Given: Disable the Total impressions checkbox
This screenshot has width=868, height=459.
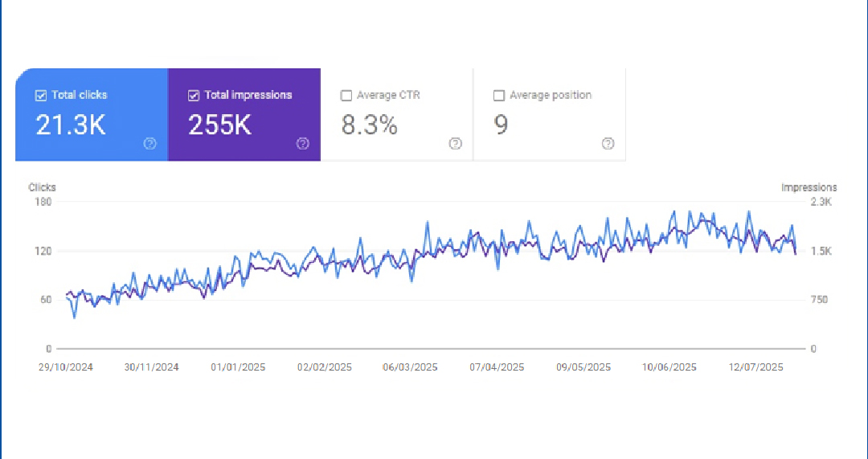Looking at the screenshot, I should click(194, 96).
